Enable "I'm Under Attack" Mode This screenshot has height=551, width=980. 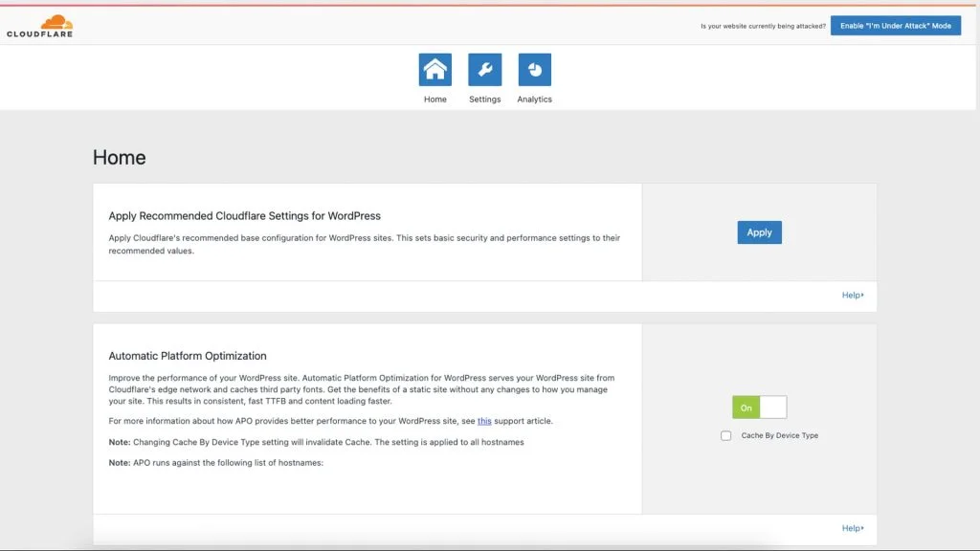pyautogui.click(x=896, y=26)
